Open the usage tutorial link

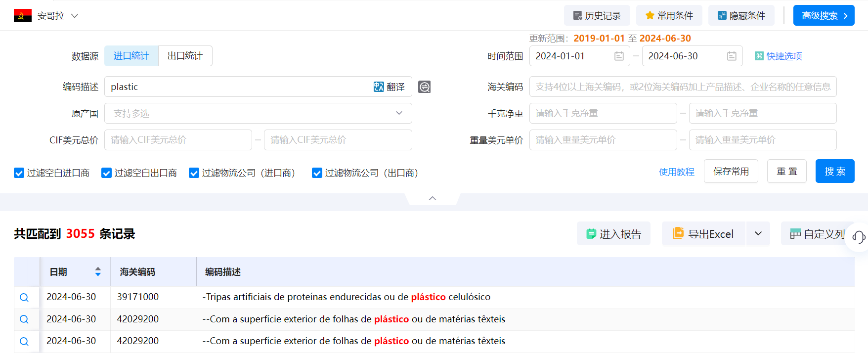pyautogui.click(x=676, y=172)
